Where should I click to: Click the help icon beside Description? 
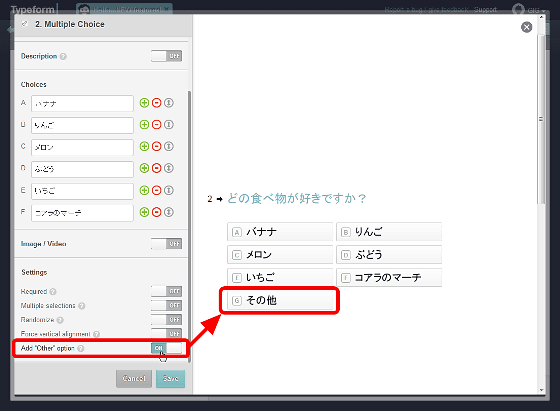pyautogui.click(x=63, y=56)
